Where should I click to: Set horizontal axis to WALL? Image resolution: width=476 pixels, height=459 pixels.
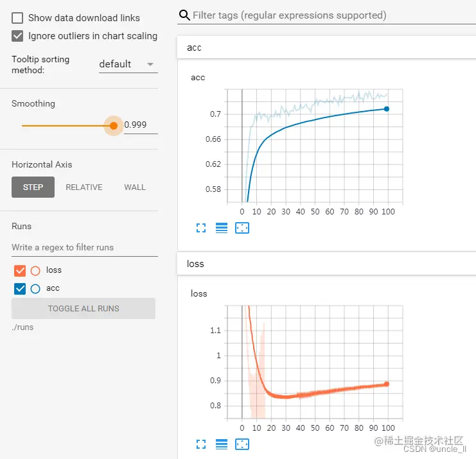tap(135, 187)
